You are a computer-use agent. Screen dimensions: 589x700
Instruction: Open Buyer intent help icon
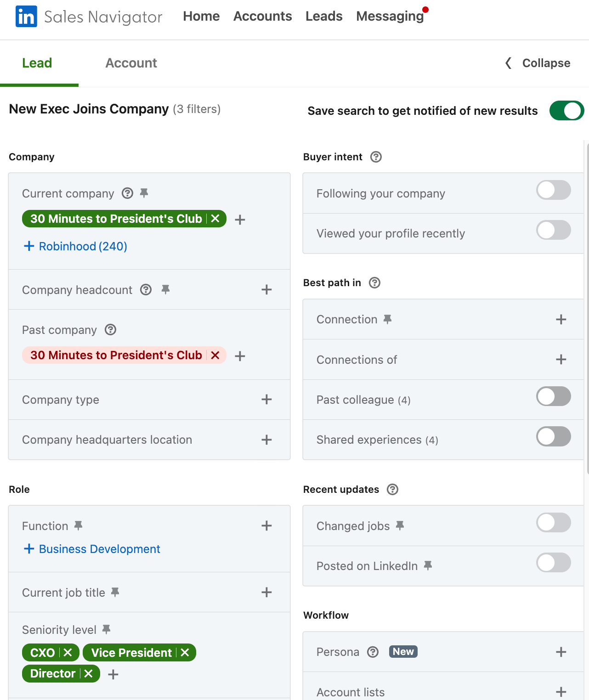pyautogui.click(x=376, y=157)
